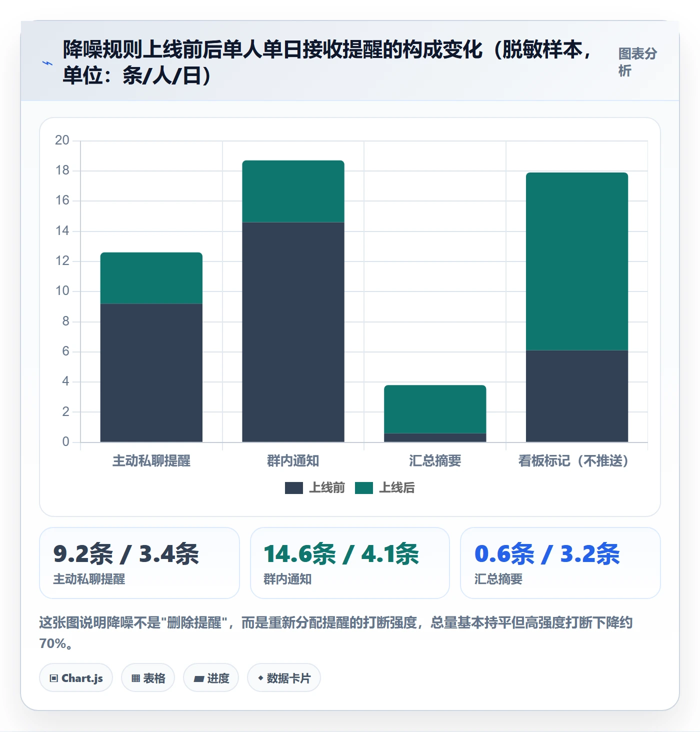Click the summary sentence starting with 这张图说明降噪

(336, 633)
